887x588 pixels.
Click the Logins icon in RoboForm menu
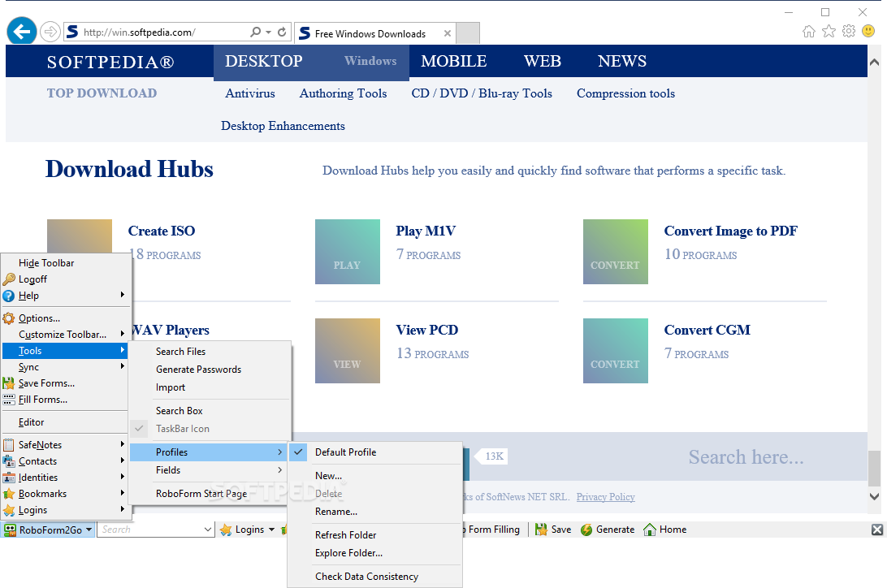tap(8, 511)
